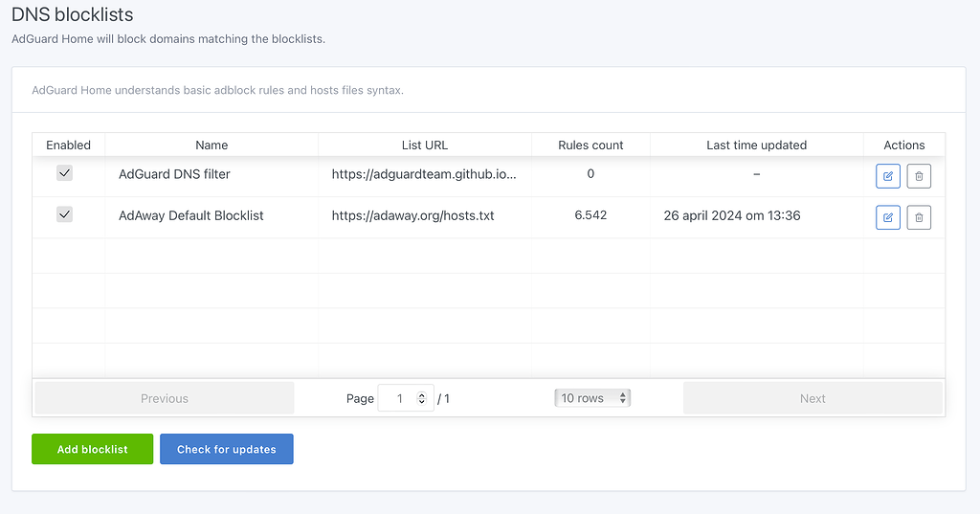Click the page number stepper arrows

[422, 398]
